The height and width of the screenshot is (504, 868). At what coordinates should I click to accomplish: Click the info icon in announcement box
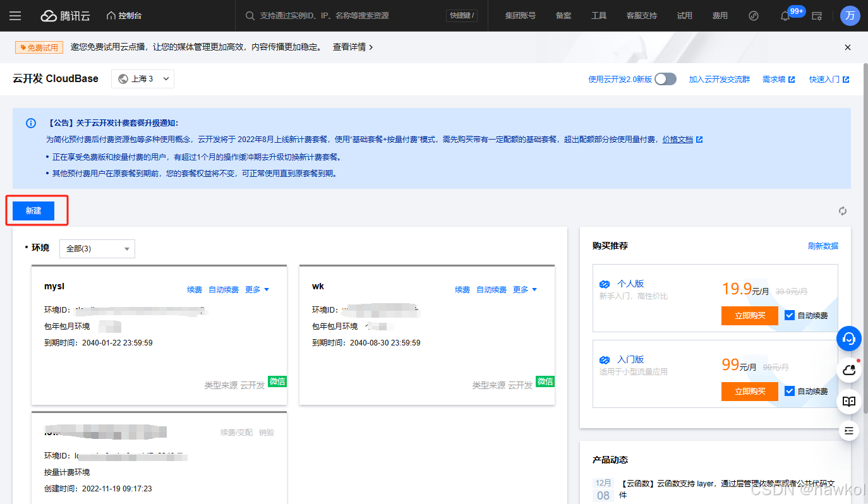[x=30, y=123]
